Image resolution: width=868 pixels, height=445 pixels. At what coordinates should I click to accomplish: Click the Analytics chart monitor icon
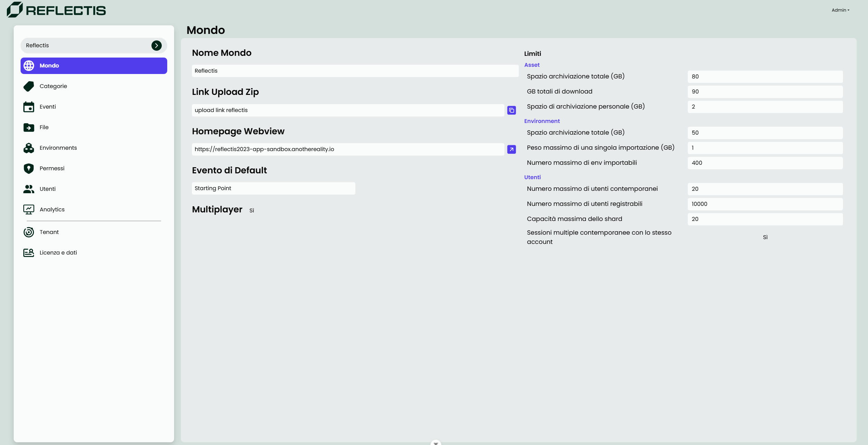click(29, 210)
